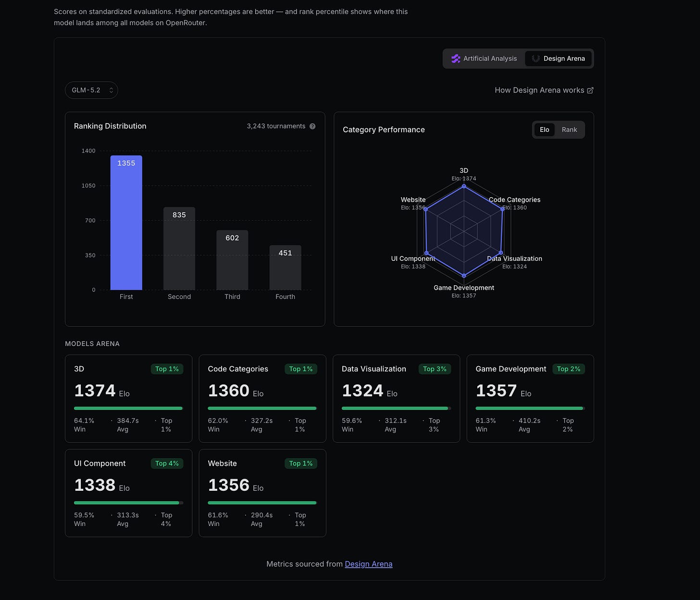Viewport: 700px width, 600px height.
Task: Click the '1374' Elo value
Action: 95,391
